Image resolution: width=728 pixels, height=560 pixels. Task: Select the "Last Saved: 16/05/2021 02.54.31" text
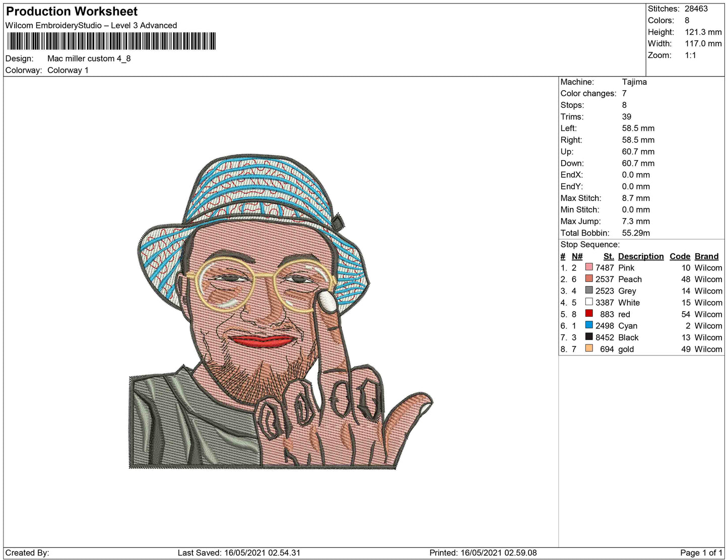click(239, 553)
